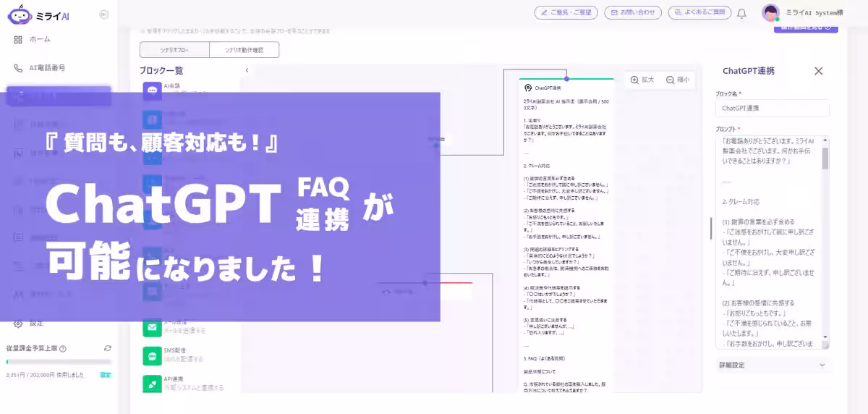Select the API連携 block icon
Screen dimensions: 868x414
pos(152,384)
